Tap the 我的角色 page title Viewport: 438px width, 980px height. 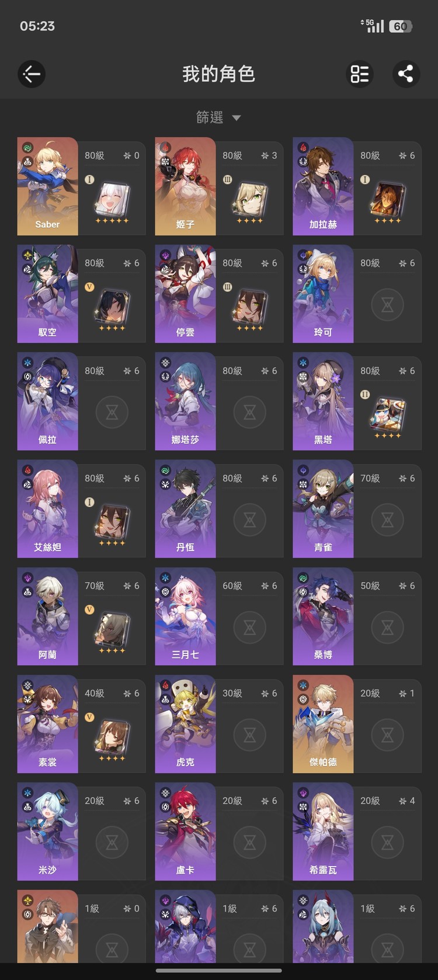click(218, 74)
